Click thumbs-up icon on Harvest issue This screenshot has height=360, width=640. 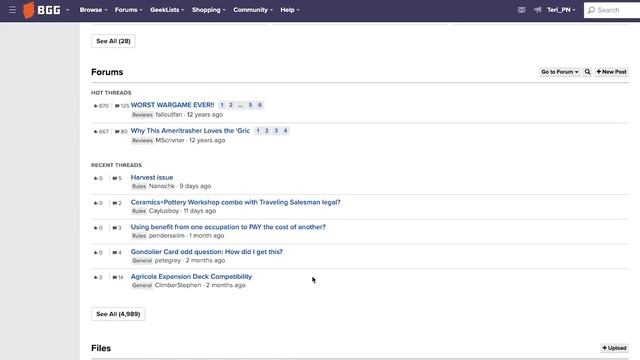click(x=96, y=178)
